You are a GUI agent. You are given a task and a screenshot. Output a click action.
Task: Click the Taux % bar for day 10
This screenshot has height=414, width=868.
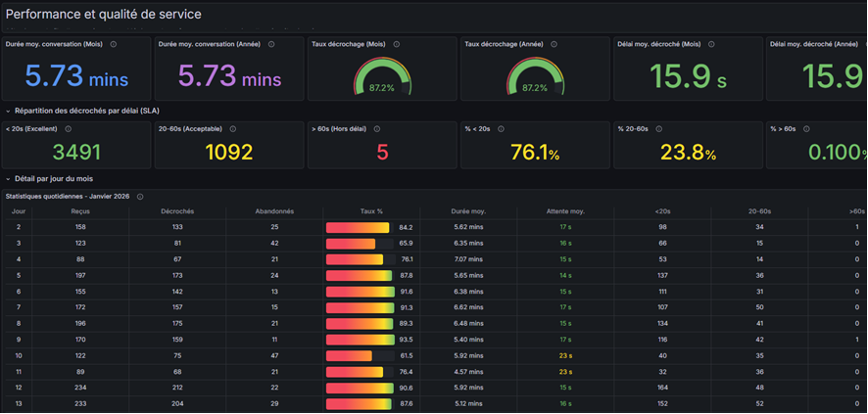point(349,355)
